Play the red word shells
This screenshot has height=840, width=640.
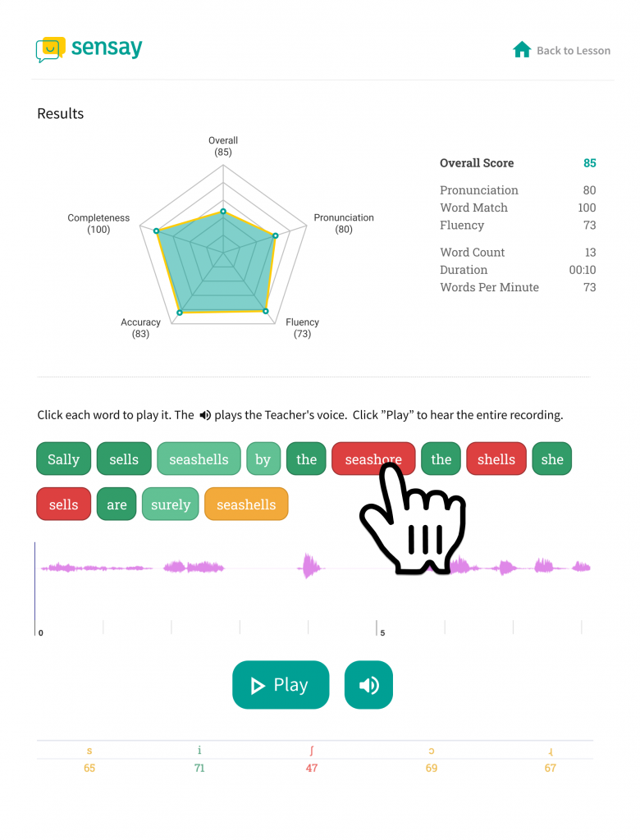click(496, 459)
